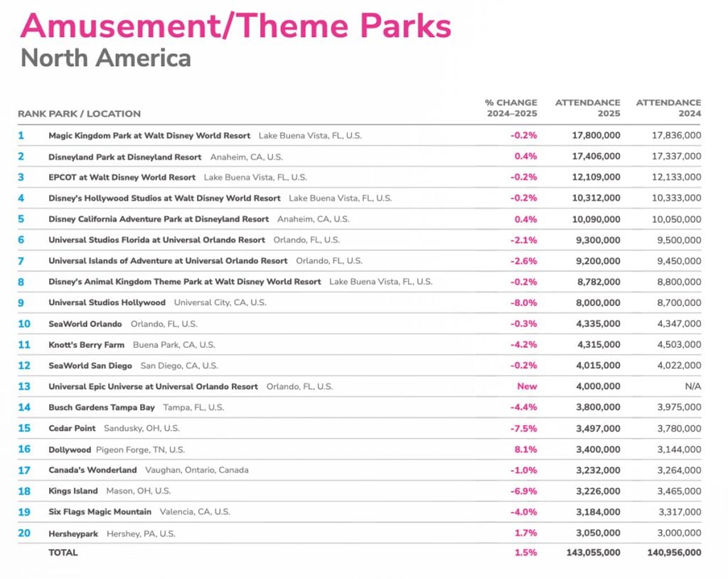The width and height of the screenshot is (728, 579).
Task: Click 'Knott's Berry Farm' park name
Action: [86, 345]
